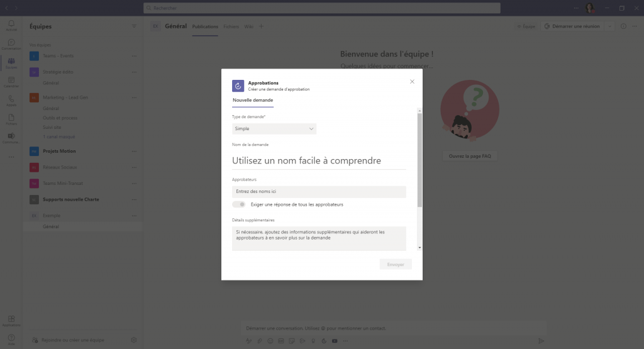Open more options for Supports nouvelle Charte

pyautogui.click(x=134, y=199)
